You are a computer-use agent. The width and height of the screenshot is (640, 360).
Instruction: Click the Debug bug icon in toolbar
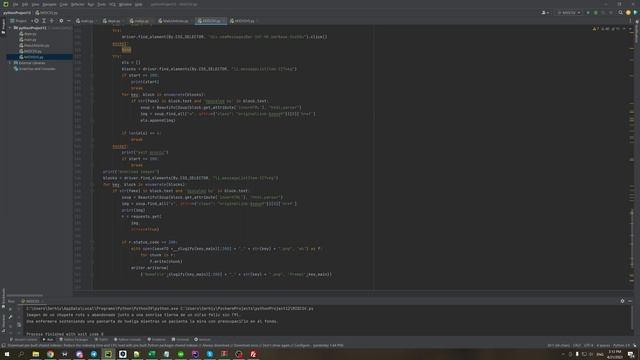tap(596, 13)
